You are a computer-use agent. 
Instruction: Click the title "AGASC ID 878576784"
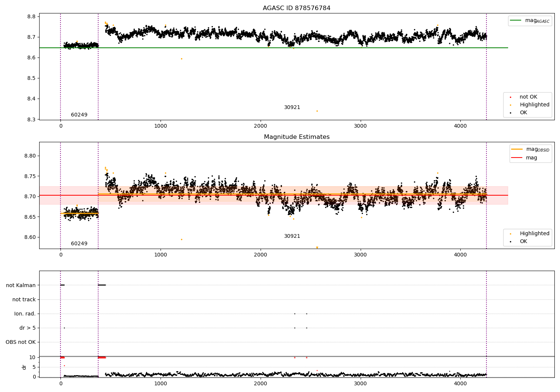tap(296, 8)
